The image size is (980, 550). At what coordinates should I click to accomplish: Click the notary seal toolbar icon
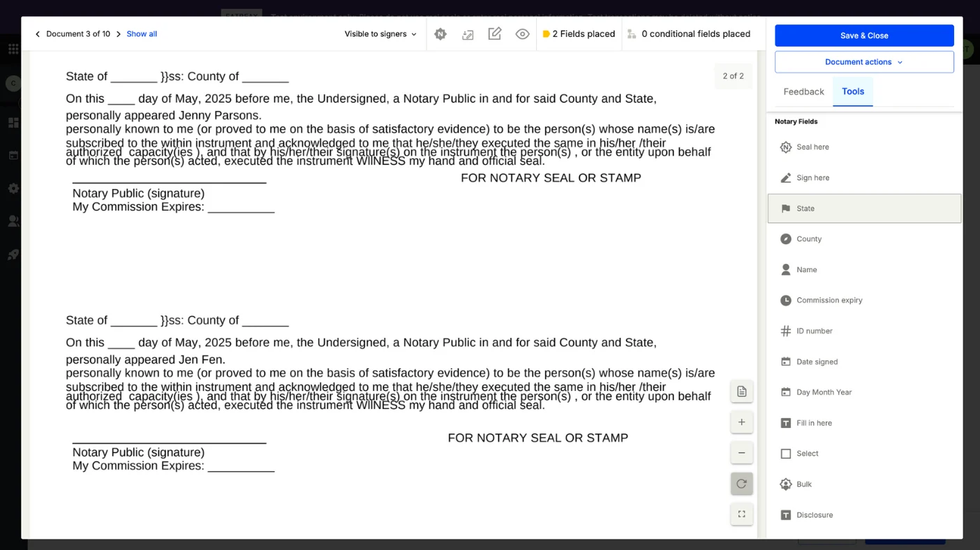pyautogui.click(x=440, y=34)
